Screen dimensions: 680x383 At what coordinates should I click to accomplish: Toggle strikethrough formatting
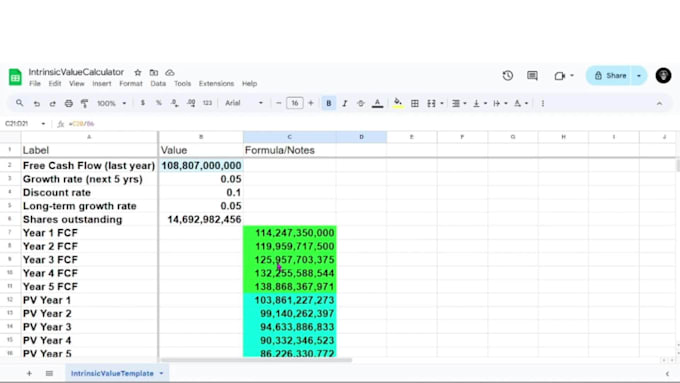360,103
